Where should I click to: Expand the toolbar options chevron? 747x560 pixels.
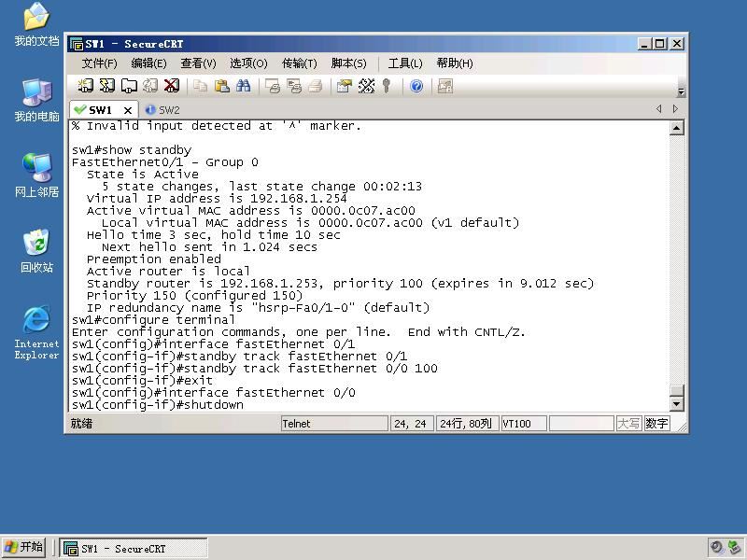pyautogui.click(x=682, y=91)
